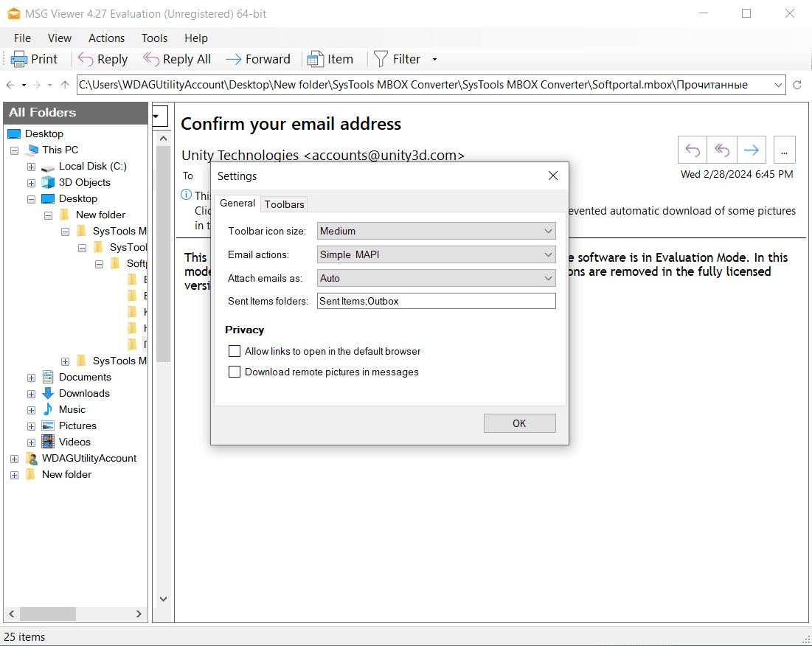Expand the Local Disk (C:) node
This screenshot has width=812, height=646.
(31, 167)
